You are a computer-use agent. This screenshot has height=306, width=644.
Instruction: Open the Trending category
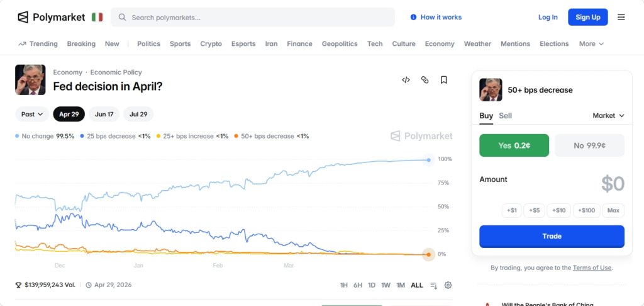click(x=38, y=43)
